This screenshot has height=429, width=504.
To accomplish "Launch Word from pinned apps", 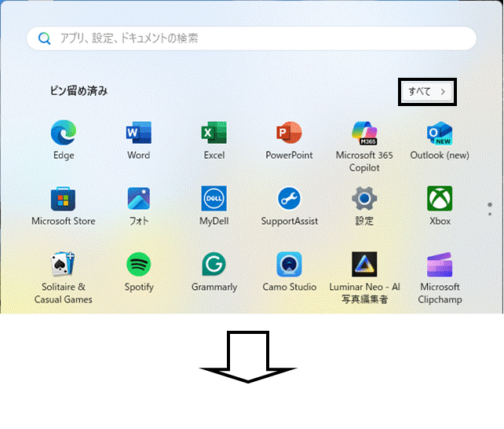I will [x=138, y=140].
